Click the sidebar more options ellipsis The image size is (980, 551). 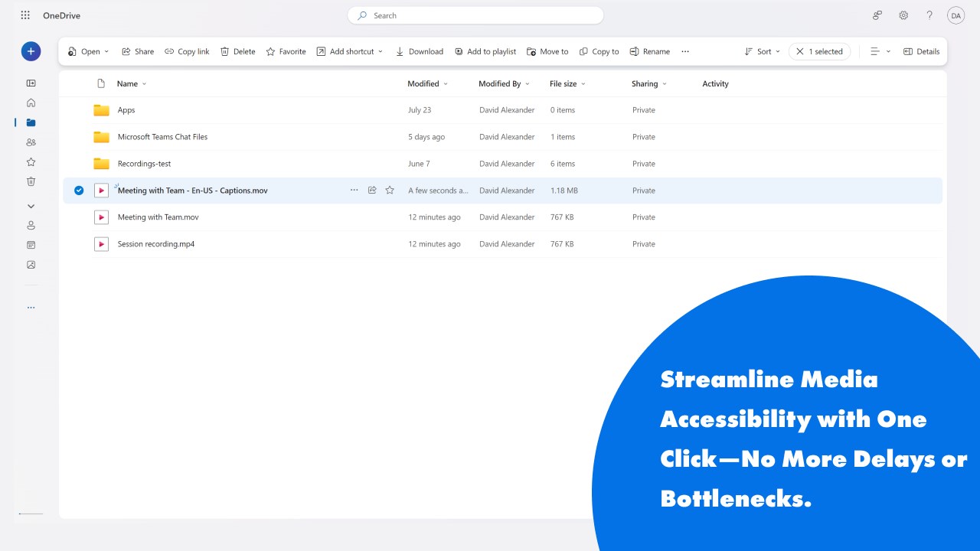(x=31, y=308)
